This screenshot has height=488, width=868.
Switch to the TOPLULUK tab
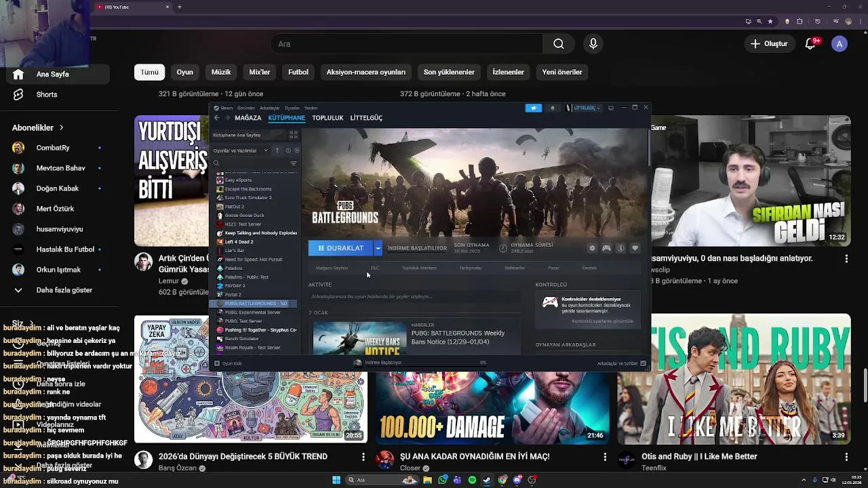(328, 118)
